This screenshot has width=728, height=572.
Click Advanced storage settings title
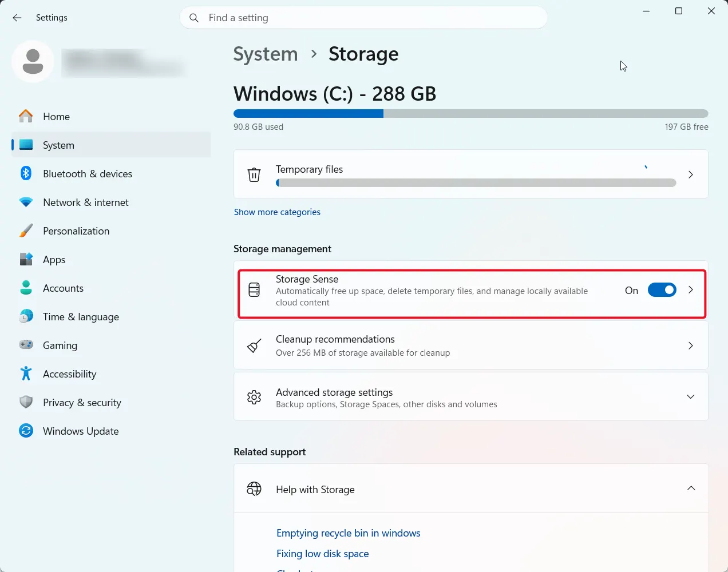pos(334,392)
